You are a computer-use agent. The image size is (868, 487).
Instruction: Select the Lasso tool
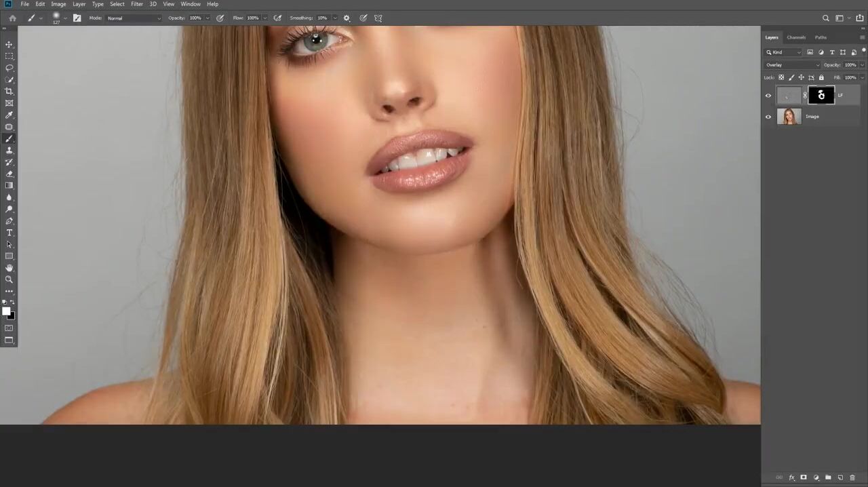[9, 68]
